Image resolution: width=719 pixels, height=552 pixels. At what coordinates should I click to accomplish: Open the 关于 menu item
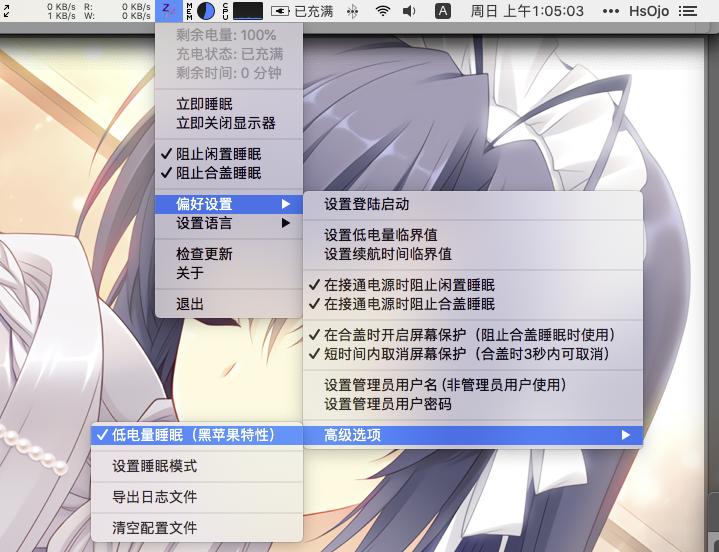coord(229,273)
